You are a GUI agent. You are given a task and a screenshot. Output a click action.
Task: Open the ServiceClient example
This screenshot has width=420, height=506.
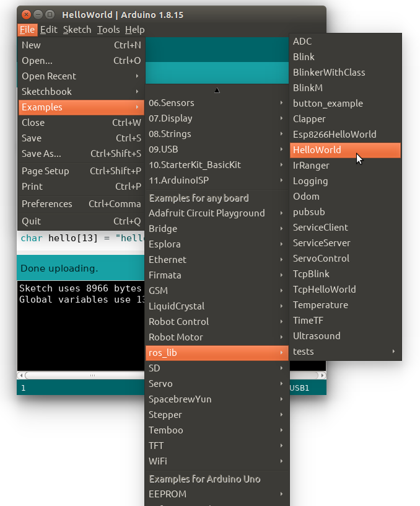(345, 228)
